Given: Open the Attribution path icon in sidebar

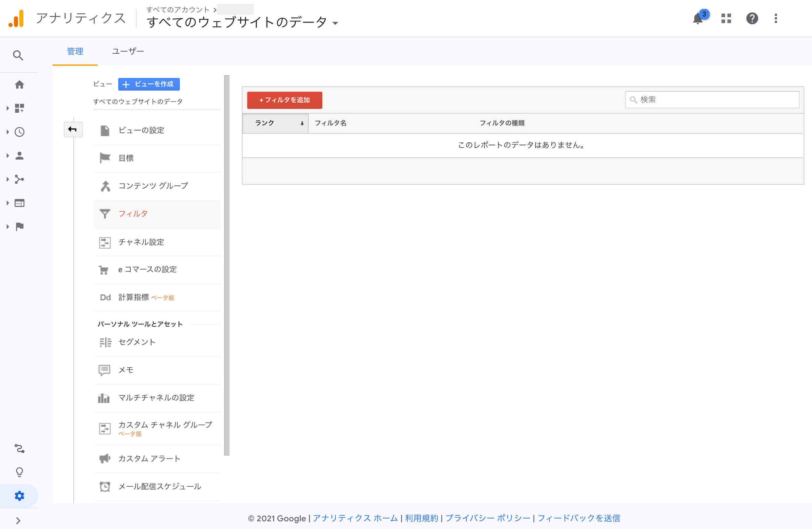Looking at the screenshot, I should pos(19,448).
